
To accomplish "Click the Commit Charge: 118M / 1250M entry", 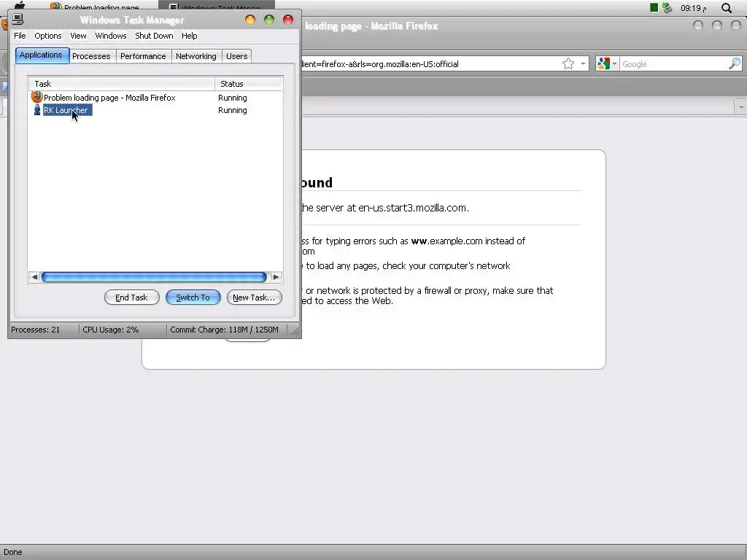I will click(x=225, y=330).
